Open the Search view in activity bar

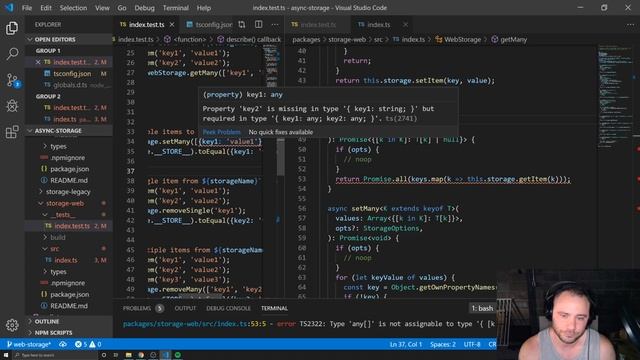coord(12,53)
